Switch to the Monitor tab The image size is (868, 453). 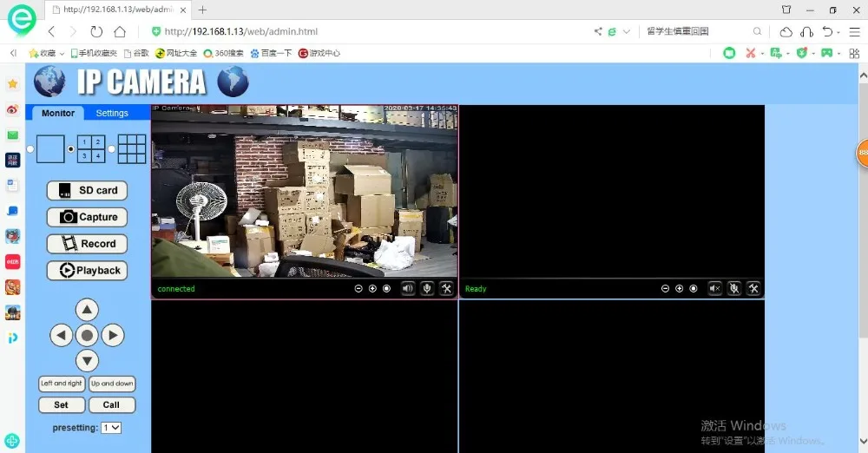[58, 113]
